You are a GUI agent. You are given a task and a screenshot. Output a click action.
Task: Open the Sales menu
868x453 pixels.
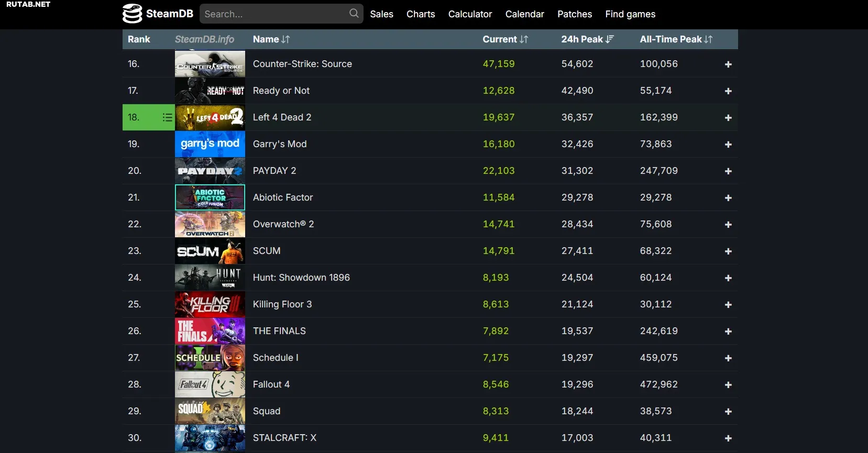[381, 14]
